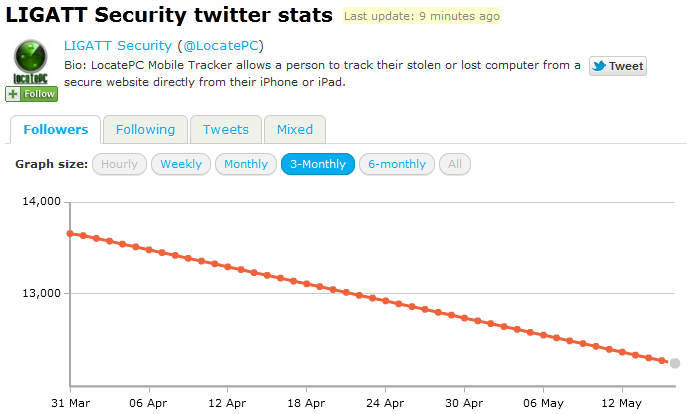Click the Tweet button with bird icon
687x414 pixels.
[x=617, y=66]
